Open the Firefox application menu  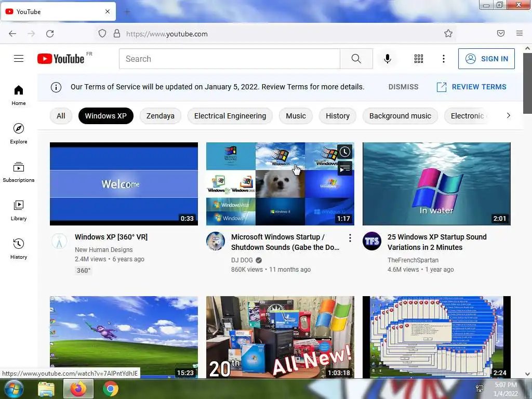click(x=520, y=33)
